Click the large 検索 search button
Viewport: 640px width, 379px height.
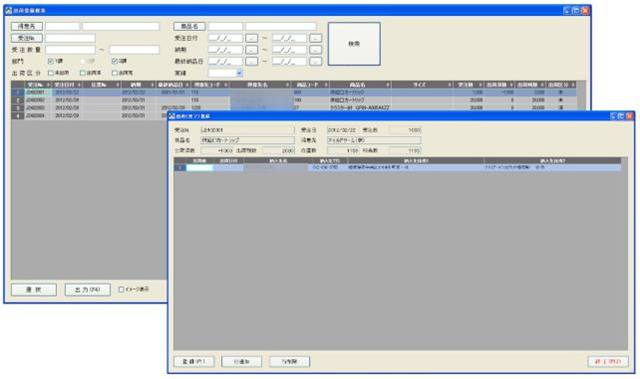[x=354, y=44]
